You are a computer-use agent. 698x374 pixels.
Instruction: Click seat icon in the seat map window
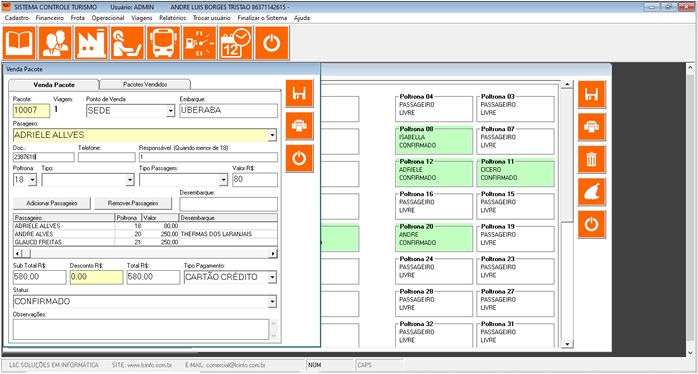[592, 94]
